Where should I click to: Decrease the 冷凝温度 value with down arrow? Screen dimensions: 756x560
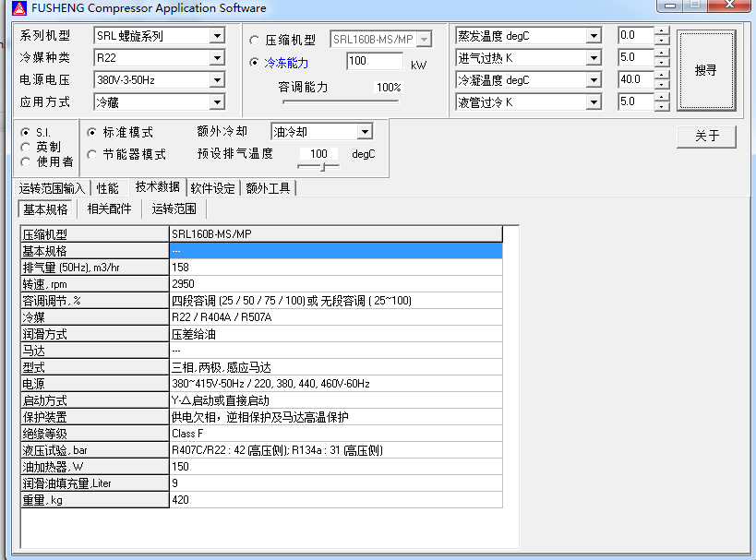[x=662, y=84]
